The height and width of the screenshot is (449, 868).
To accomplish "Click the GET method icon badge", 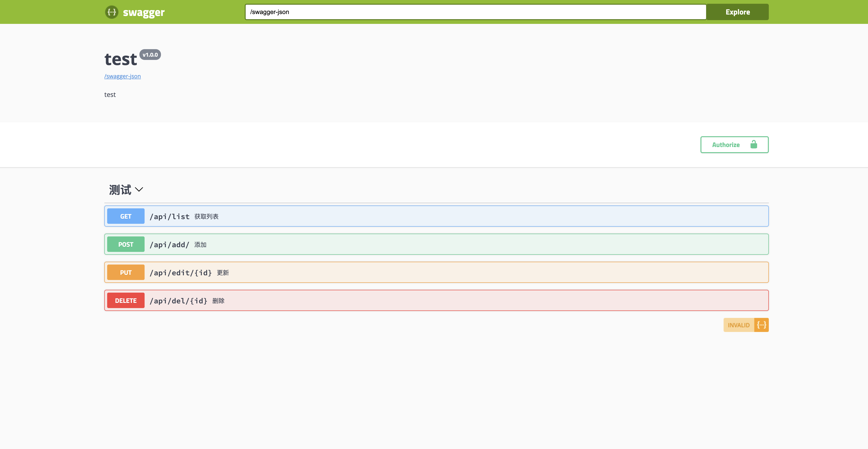I will click(x=126, y=217).
